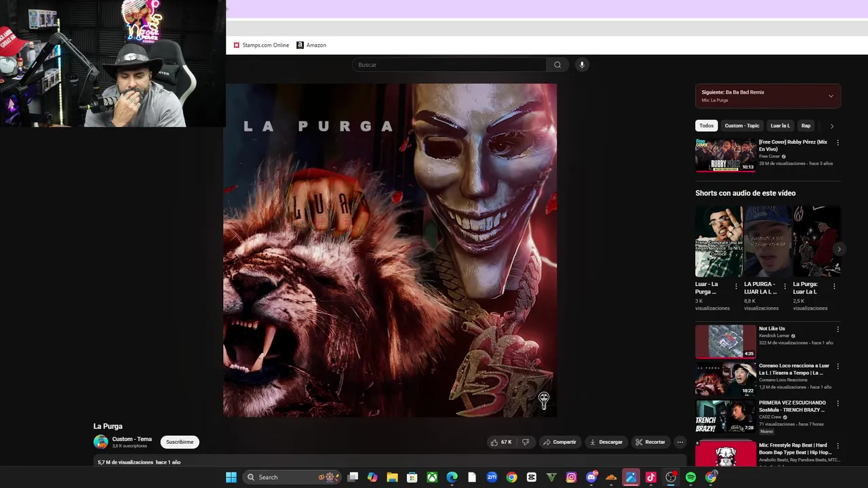Open Microsoft Edge from taskbar
Image resolution: width=868 pixels, height=488 pixels.
[452, 477]
